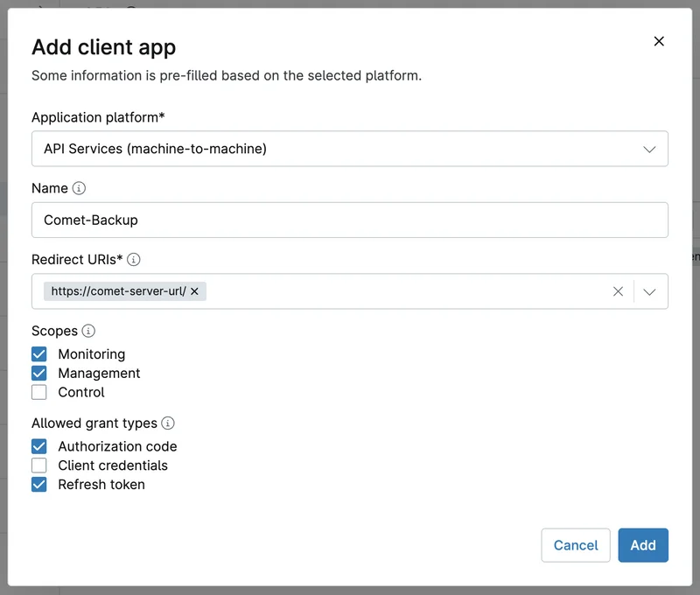
Task: Enable Client credentials grant type
Action: pyautogui.click(x=38, y=465)
